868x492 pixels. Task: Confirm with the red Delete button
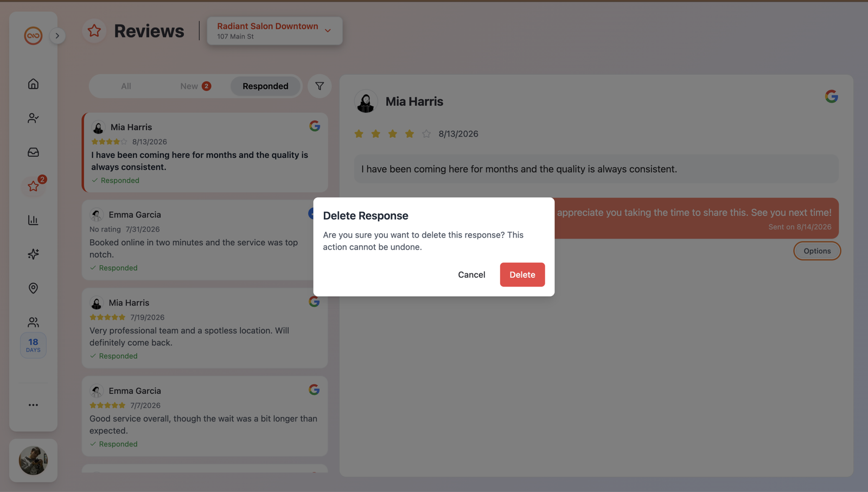click(x=522, y=274)
